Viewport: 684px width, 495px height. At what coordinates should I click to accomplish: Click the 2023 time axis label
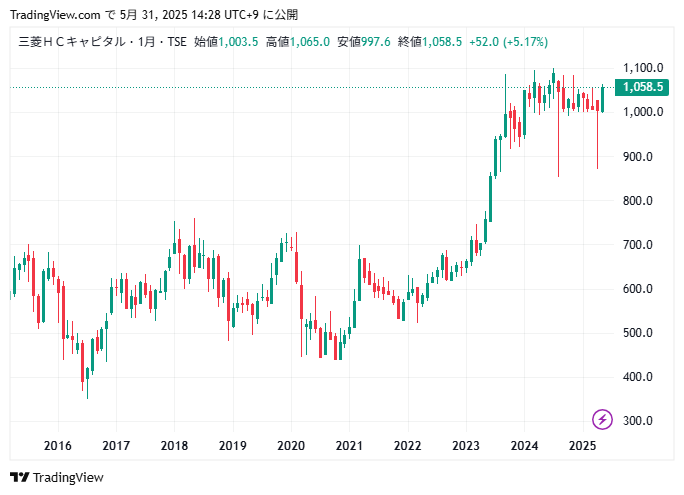pos(466,446)
